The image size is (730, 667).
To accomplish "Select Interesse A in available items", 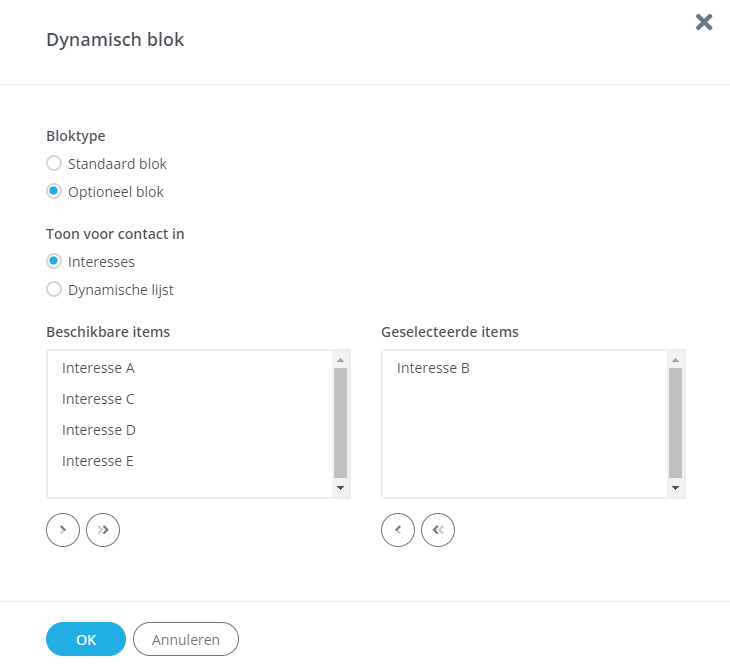I will [98, 368].
